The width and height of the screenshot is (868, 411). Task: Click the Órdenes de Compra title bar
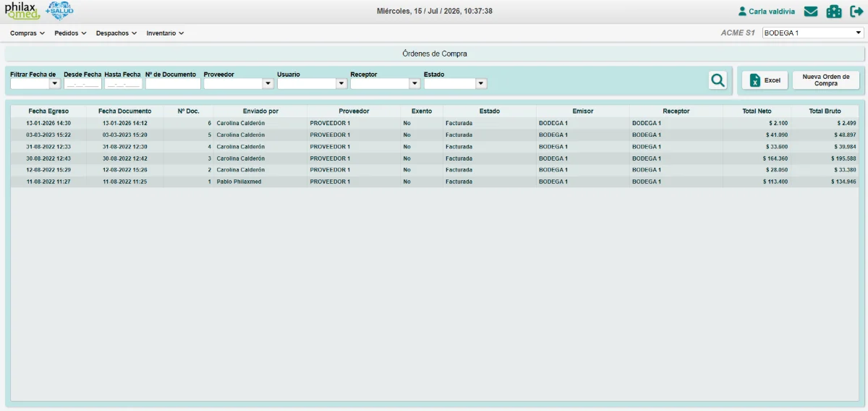point(435,54)
